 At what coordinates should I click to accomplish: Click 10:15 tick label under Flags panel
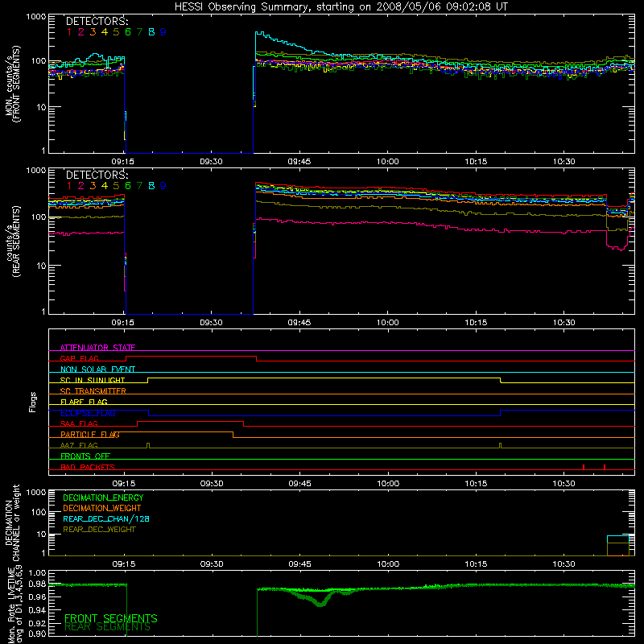[476, 484]
